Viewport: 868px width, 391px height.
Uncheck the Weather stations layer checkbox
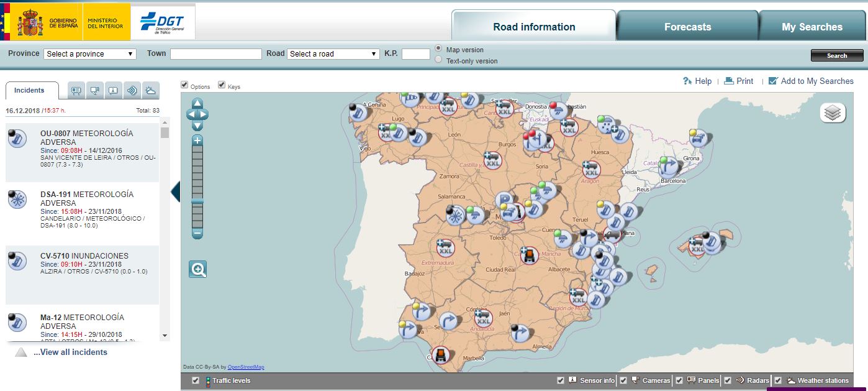coord(778,380)
